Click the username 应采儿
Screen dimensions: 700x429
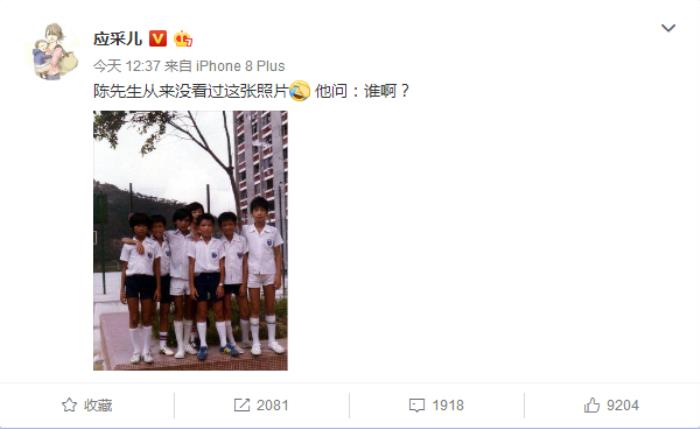pyautogui.click(x=117, y=39)
